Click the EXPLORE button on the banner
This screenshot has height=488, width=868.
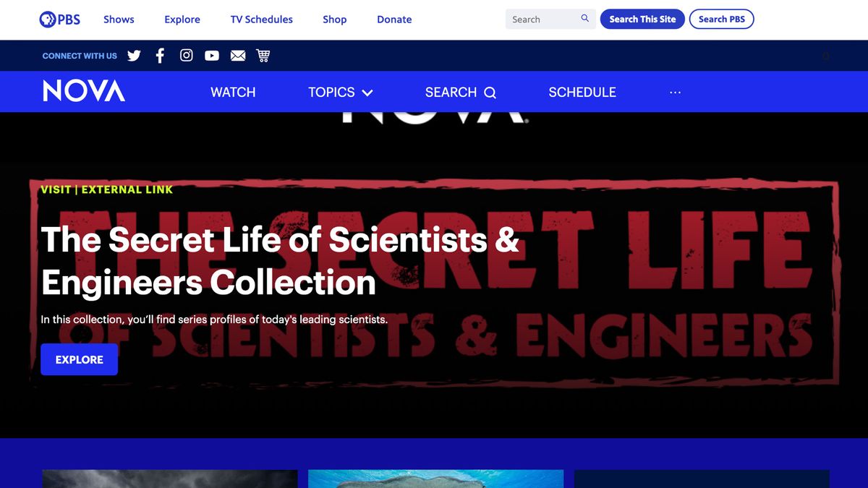click(x=79, y=359)
